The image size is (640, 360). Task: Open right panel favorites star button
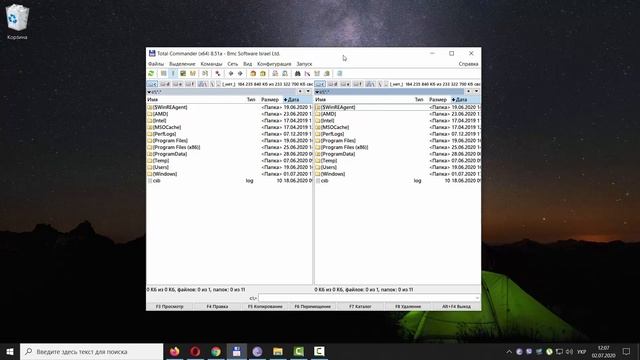click(x=469, y=92)
